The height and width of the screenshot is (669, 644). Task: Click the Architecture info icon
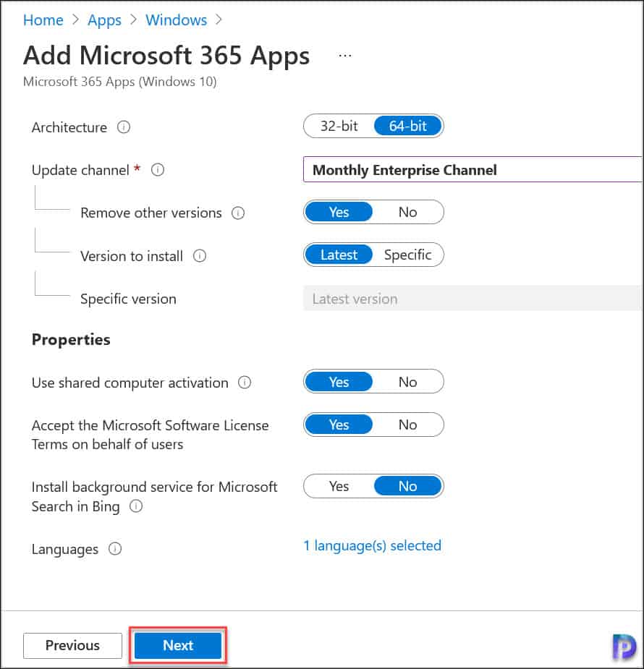pos(123,127)
